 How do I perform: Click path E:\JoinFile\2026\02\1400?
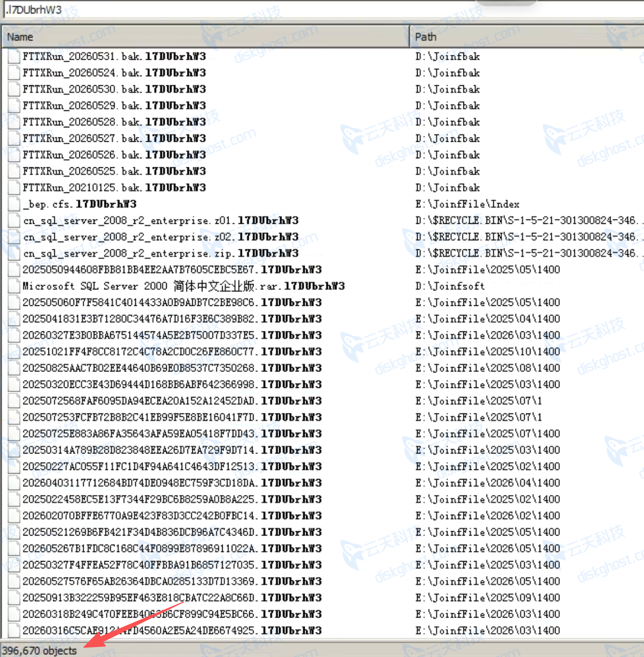coord(487,516)
